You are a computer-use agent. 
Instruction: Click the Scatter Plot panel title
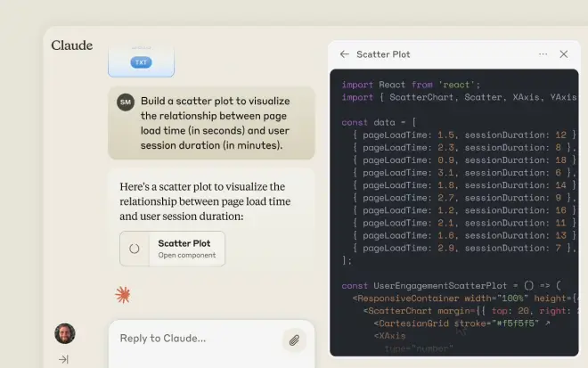coord(383,54)
